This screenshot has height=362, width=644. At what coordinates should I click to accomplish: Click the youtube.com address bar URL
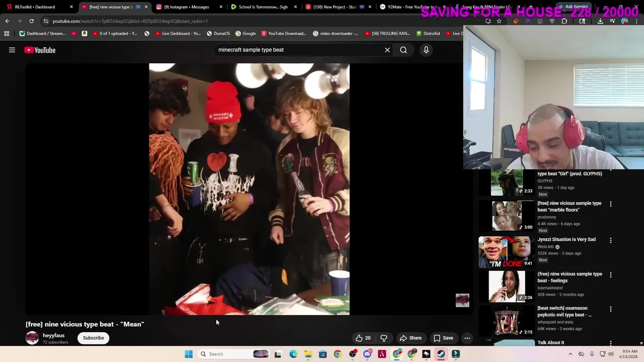pos(130,21)
